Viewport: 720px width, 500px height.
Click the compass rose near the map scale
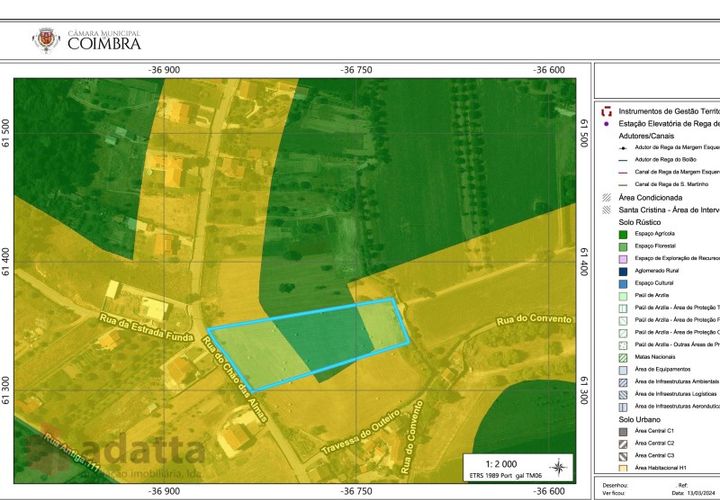(558, 468)
